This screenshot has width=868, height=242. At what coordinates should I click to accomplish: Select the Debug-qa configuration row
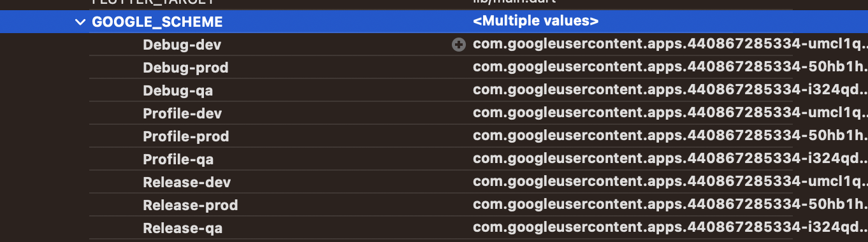point(434,90)
